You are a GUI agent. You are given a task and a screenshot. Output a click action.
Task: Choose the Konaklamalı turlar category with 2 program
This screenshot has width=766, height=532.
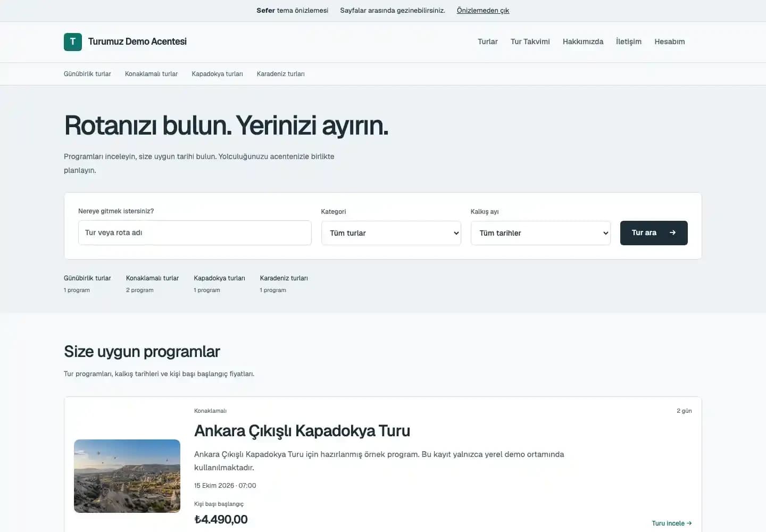pyautogui.click(x=152, y=284)
